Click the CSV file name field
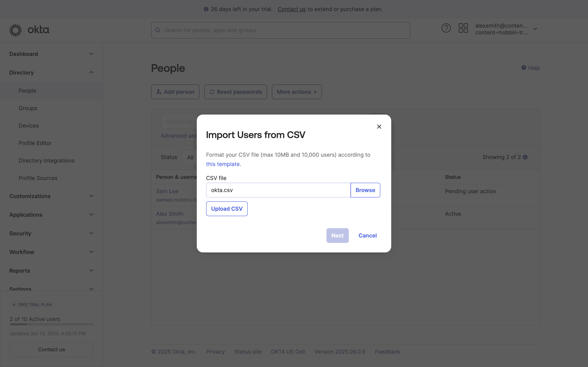Viewport: 588px width, 367px height. pos(278,190)
